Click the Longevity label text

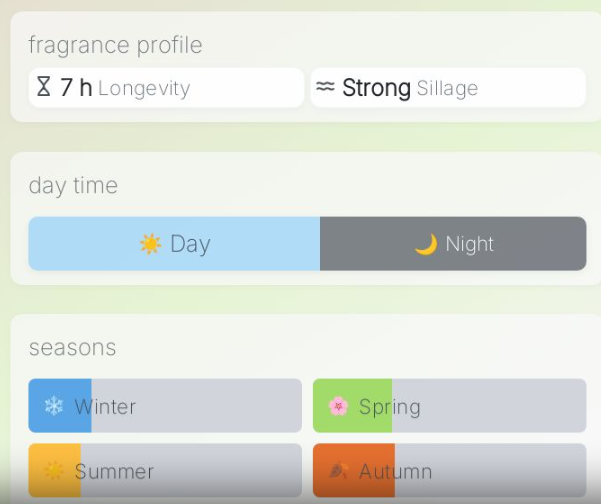click(x=144, y=89)
